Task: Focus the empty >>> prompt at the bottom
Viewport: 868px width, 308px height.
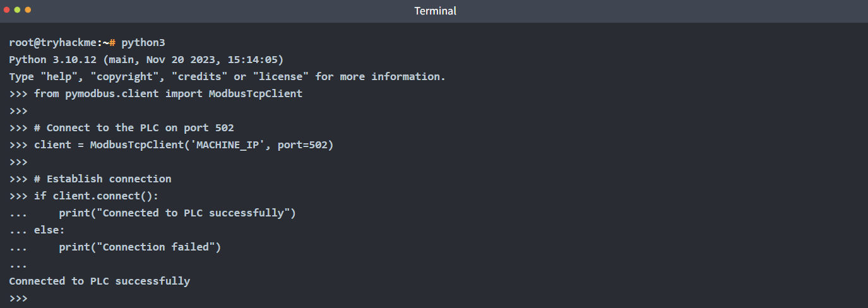Action: 19,298
